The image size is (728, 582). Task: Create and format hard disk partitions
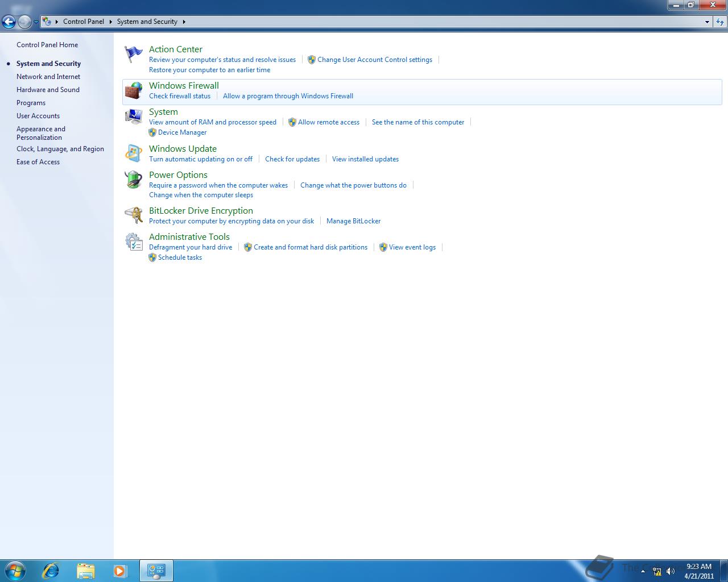click(x=311, y=247)
